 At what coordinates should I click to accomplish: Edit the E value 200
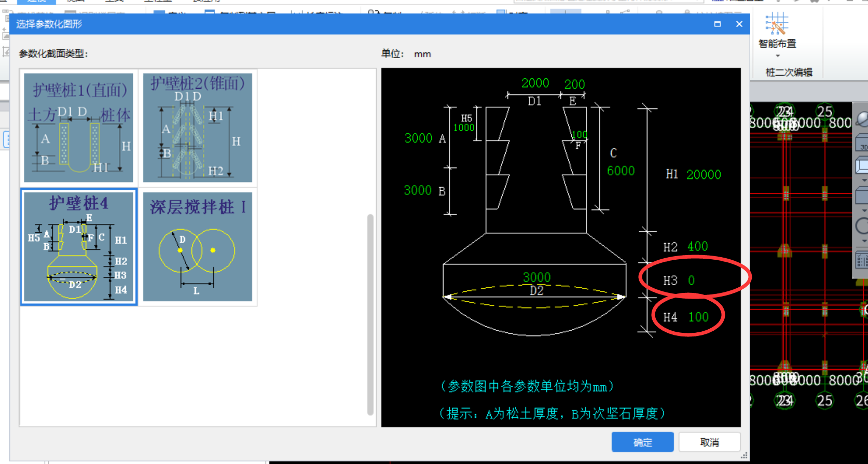pyautogui.click(x=574, y=84)
